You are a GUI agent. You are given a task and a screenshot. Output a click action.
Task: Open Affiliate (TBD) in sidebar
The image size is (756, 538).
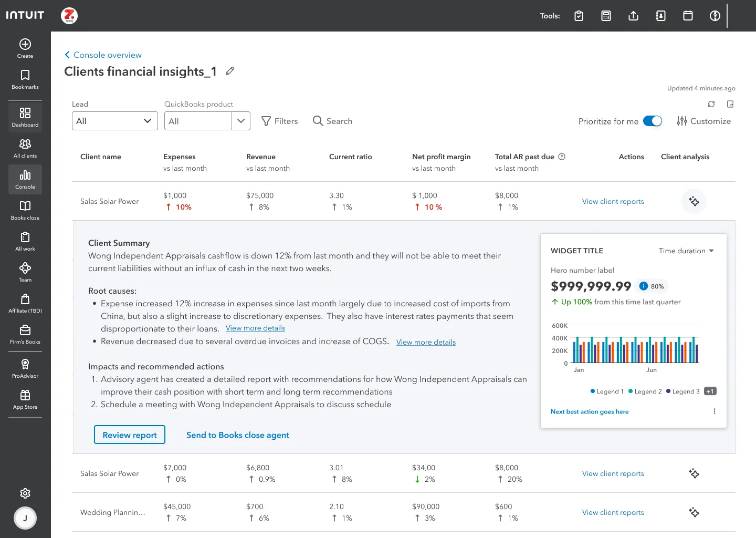pos(25,303)
